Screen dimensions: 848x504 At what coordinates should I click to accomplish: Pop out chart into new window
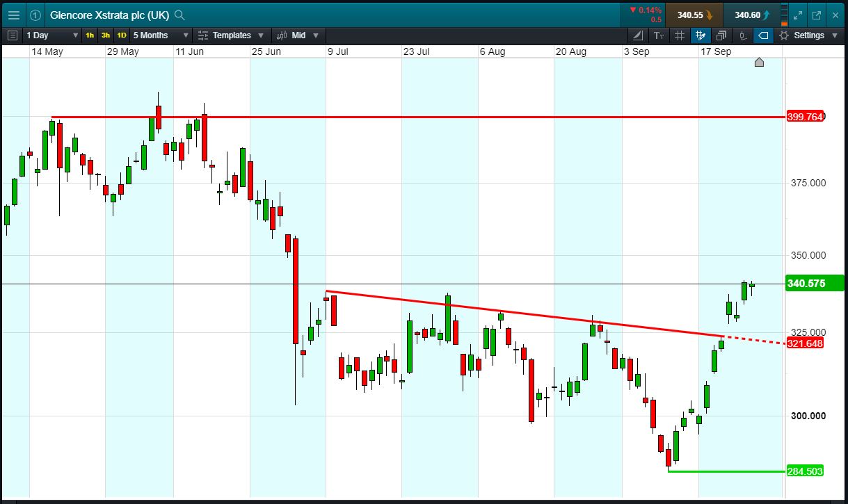tap(816, 15)
